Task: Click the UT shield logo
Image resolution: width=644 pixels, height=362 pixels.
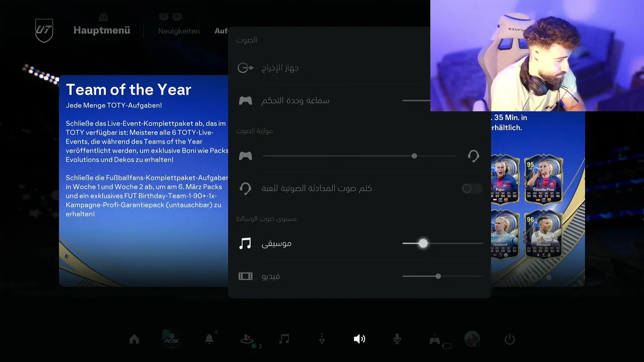Action: click(x=44, y=31)
